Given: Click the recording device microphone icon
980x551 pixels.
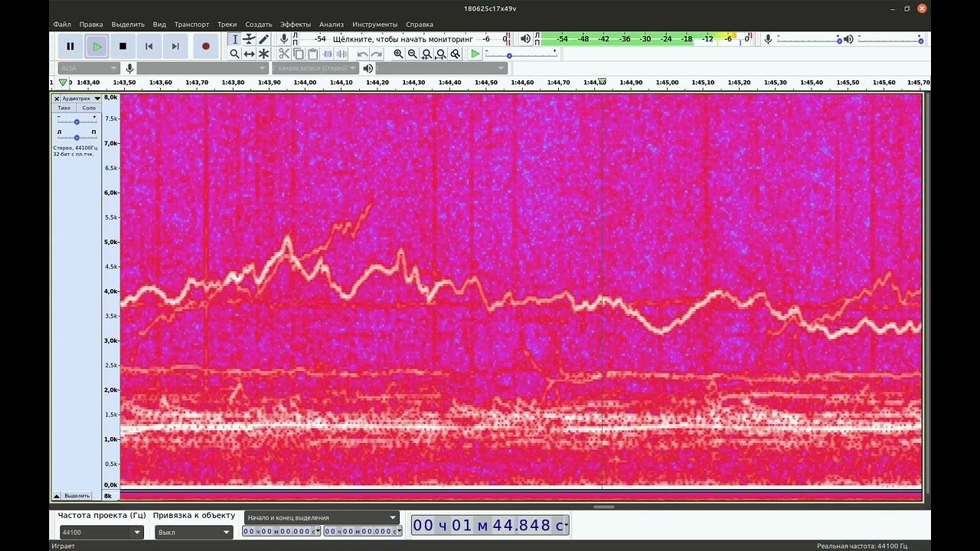Looking at the screenshot, I should 130,68.
